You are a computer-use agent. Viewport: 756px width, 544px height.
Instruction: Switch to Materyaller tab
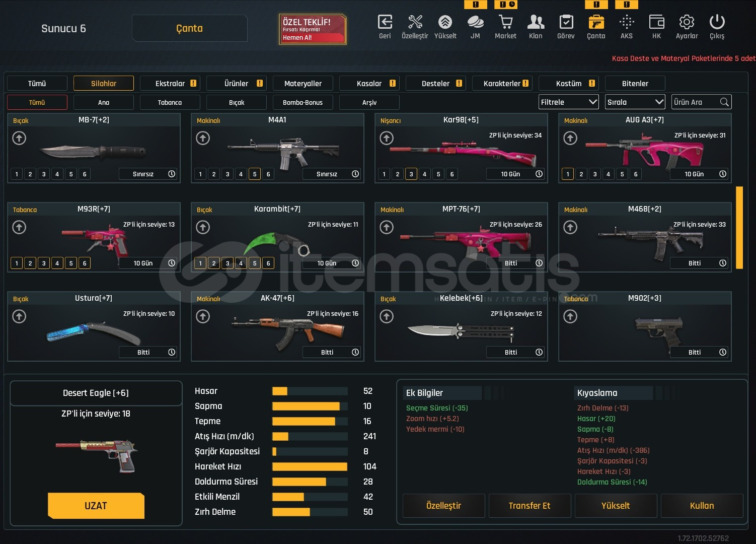coord(303,84)
